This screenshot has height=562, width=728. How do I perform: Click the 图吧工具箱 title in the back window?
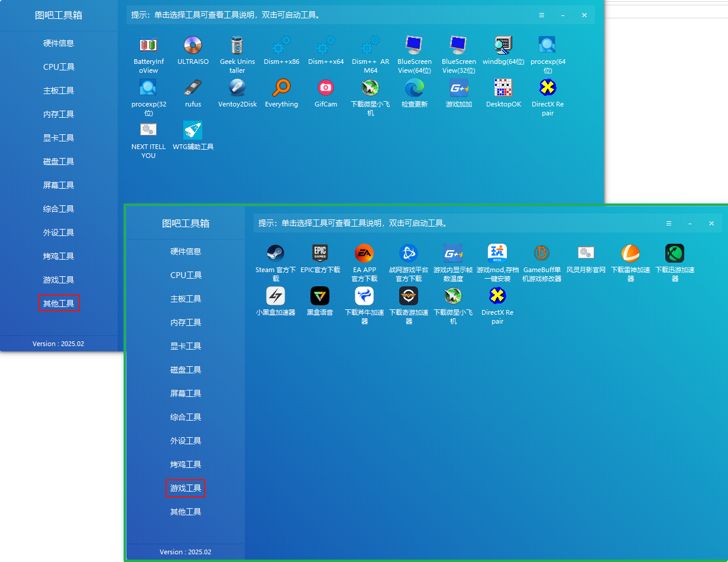click(x=59, y=15)
